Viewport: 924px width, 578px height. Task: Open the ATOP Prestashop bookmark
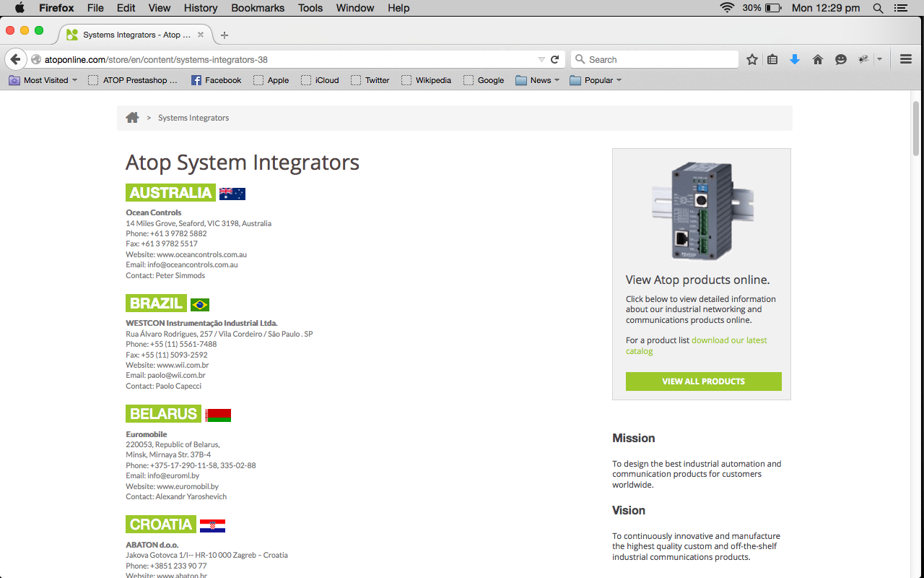coord(133,80)
